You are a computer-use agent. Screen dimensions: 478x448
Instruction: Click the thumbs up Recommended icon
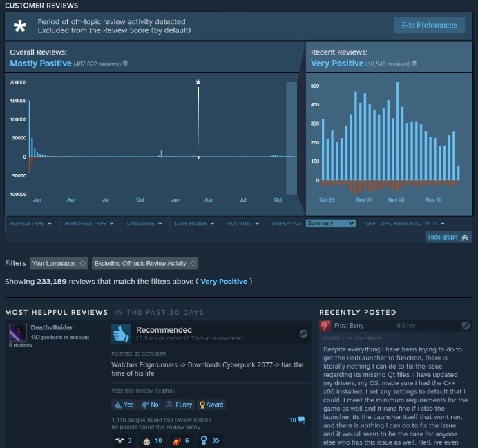coord(121,333)
